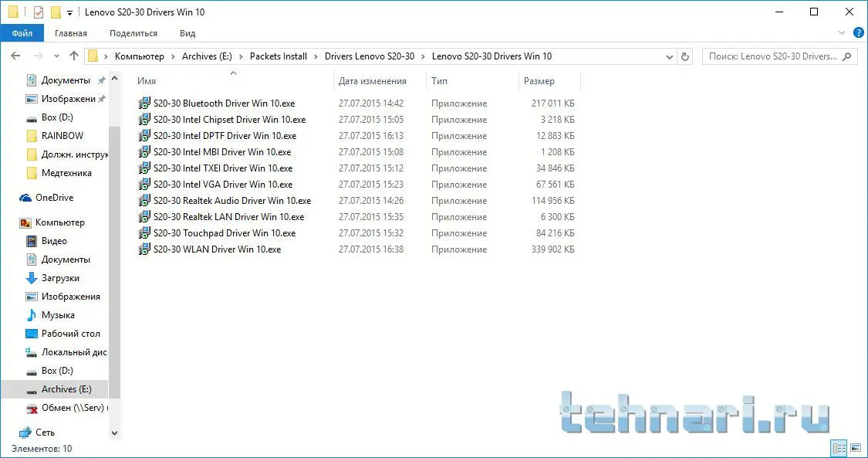Click the Realtek Audio Driver file icon
Image resolution: width=868 pixels, height=458 pixels.
click(144, 201)
